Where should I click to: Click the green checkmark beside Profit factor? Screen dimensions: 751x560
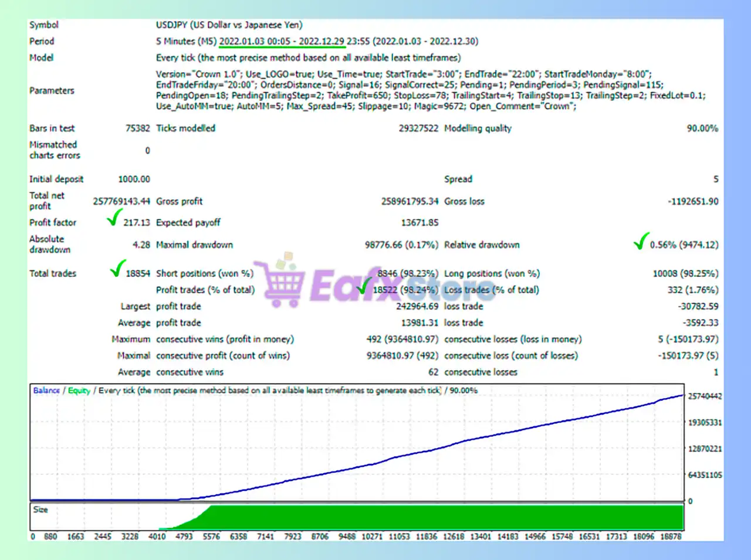click(x=114, y=218)
